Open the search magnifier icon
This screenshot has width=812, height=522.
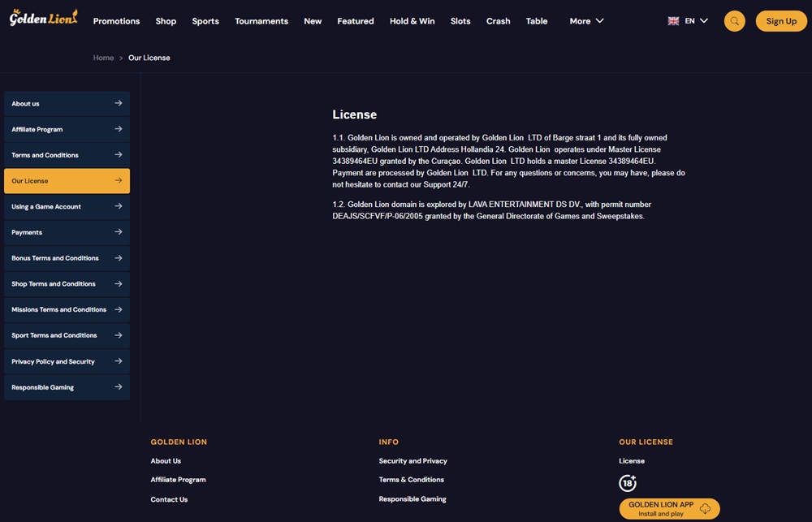(734, 21)
